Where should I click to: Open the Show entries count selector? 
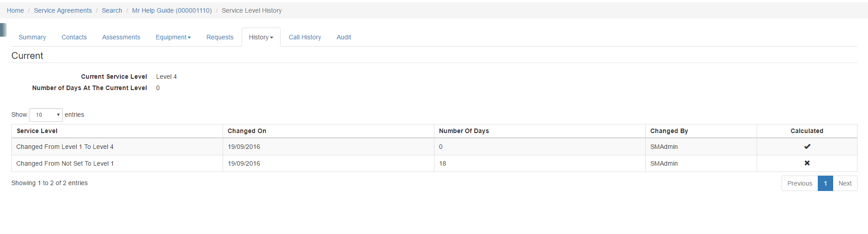(46, 115)
